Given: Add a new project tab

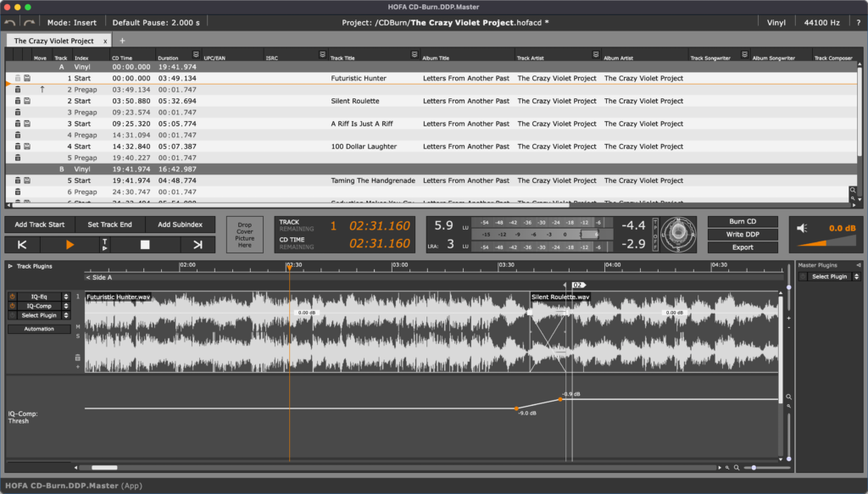Looking at the screenshot, I should click(122, 41).
